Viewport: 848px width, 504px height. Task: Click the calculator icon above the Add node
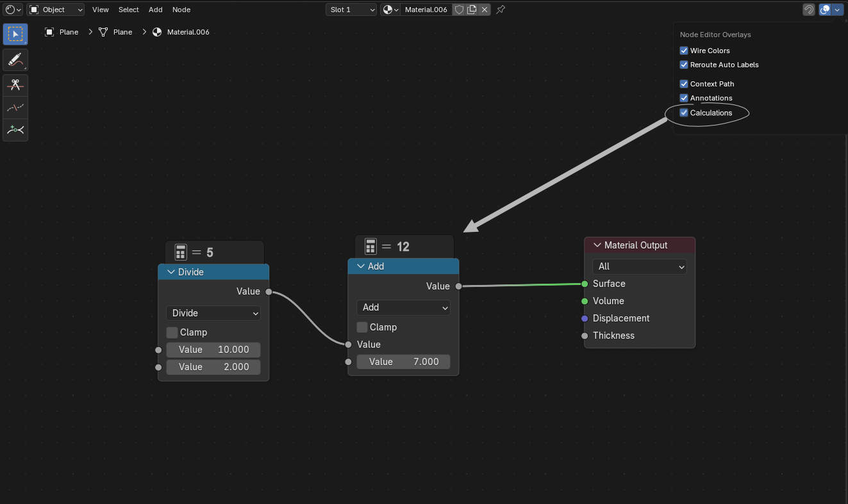(x=370, y=247)
